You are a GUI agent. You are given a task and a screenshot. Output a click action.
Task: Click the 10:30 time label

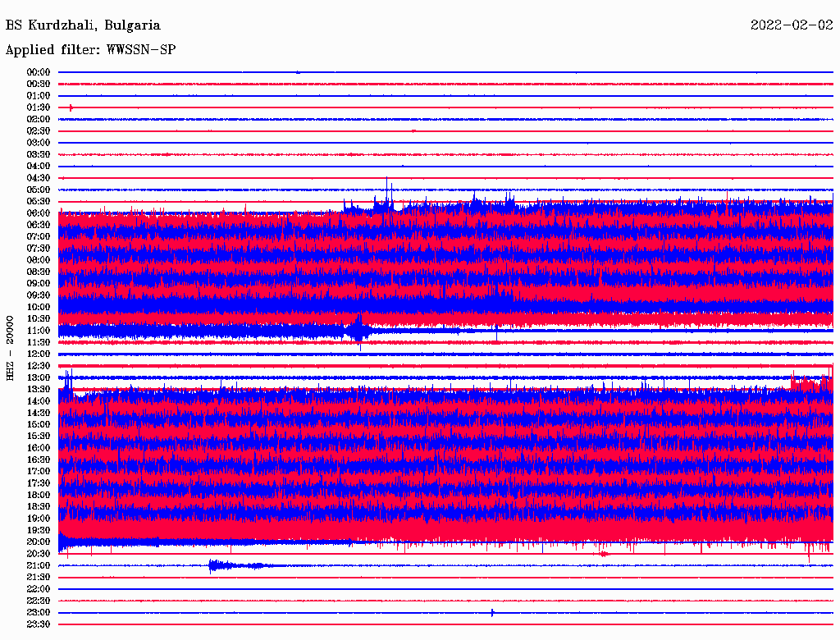click(39, 319)
